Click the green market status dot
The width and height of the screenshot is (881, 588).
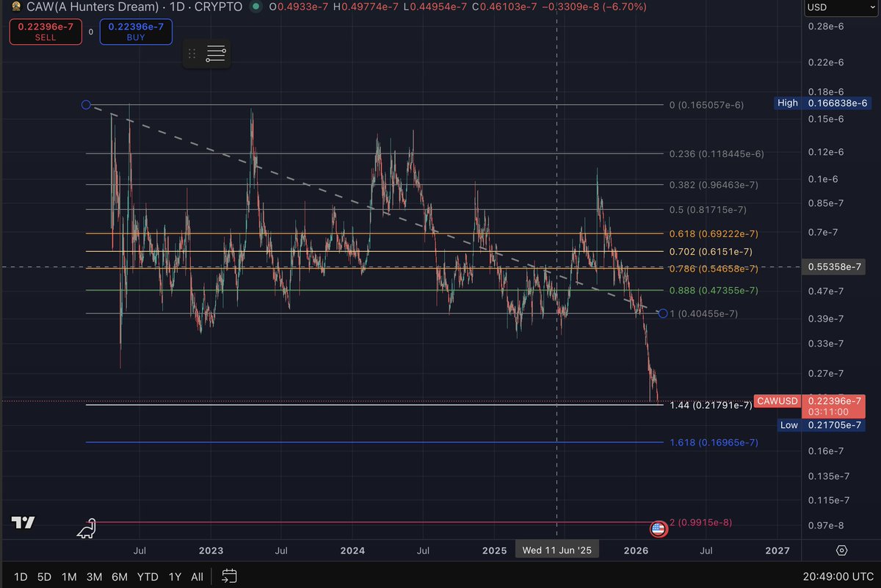point(255,7)
